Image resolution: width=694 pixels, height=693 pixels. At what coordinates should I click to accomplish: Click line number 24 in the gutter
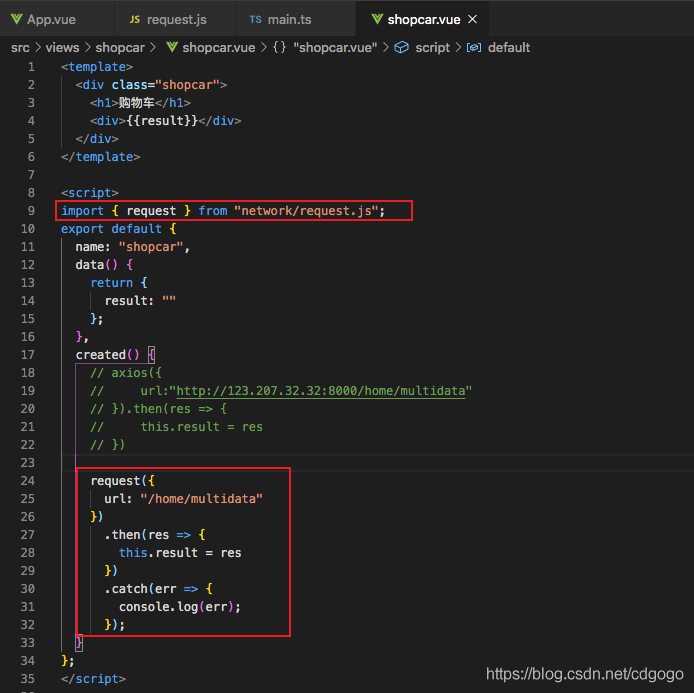(27, 481)
